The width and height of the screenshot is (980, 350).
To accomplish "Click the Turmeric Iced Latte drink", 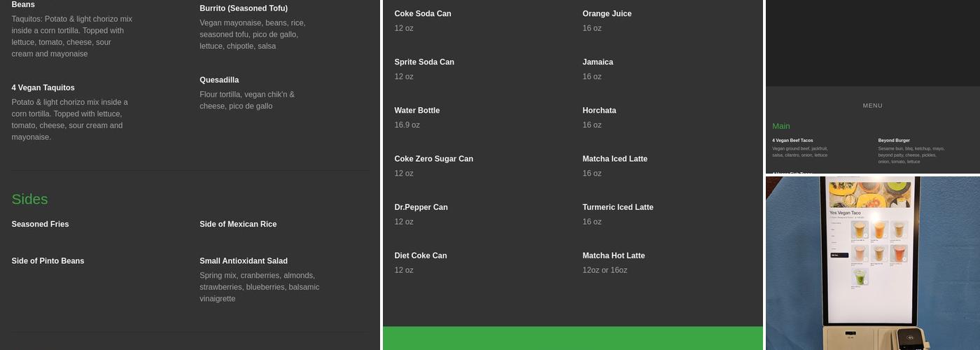I will tap(617, 207).
